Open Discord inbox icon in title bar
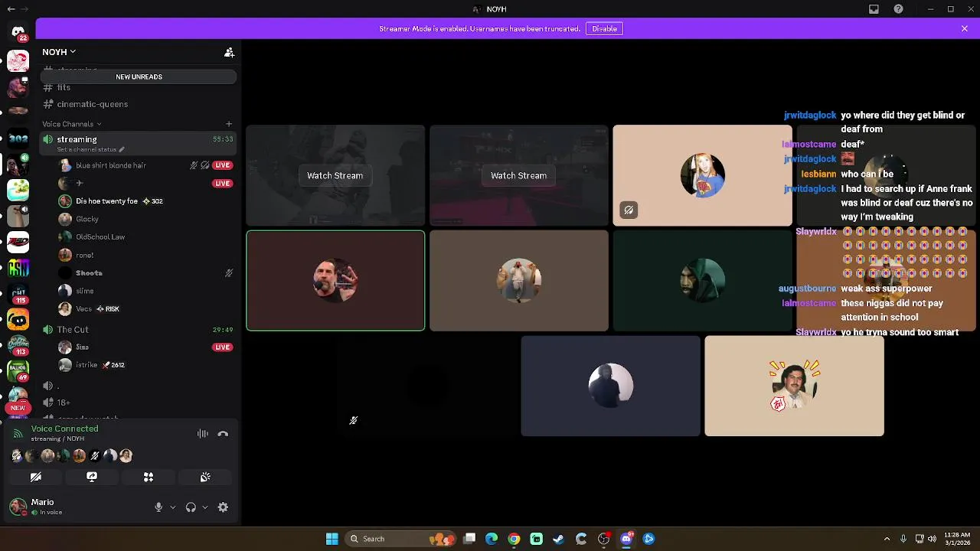Image resolution: width=980 pixels, height=551 pixels. pos(874,9)
